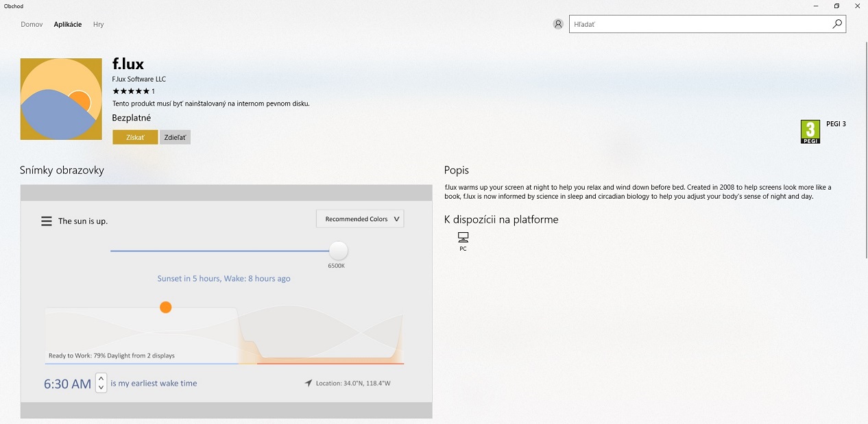Click the Snímky obrazovky heading

pyautogui.click(x=62, y=170)
